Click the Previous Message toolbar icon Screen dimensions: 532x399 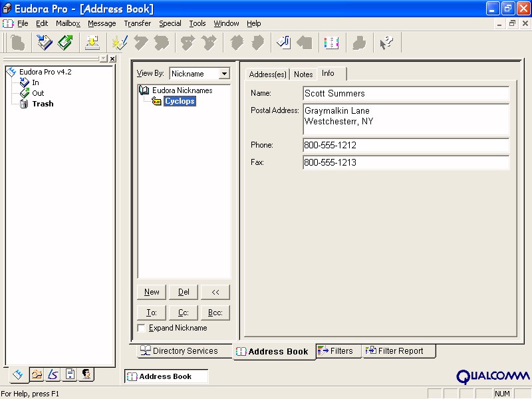pyautogui.click(x=237, y=43)
